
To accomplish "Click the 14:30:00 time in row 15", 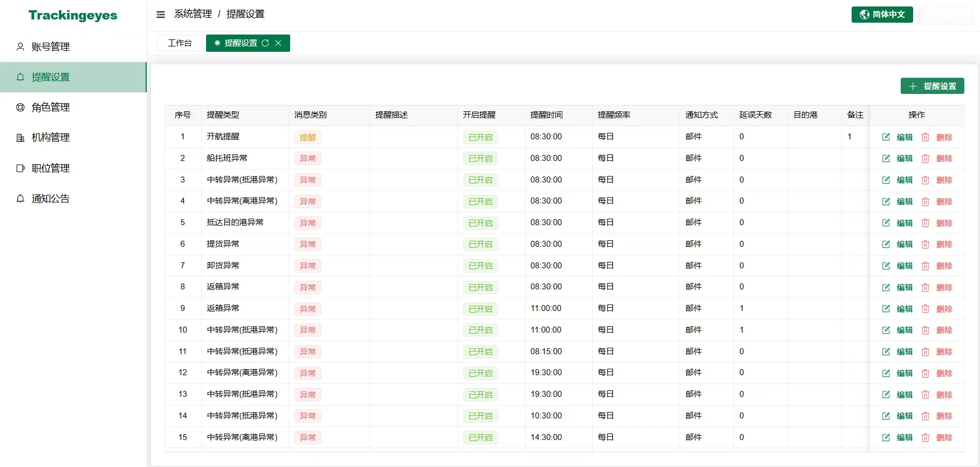I will (546, 437).
